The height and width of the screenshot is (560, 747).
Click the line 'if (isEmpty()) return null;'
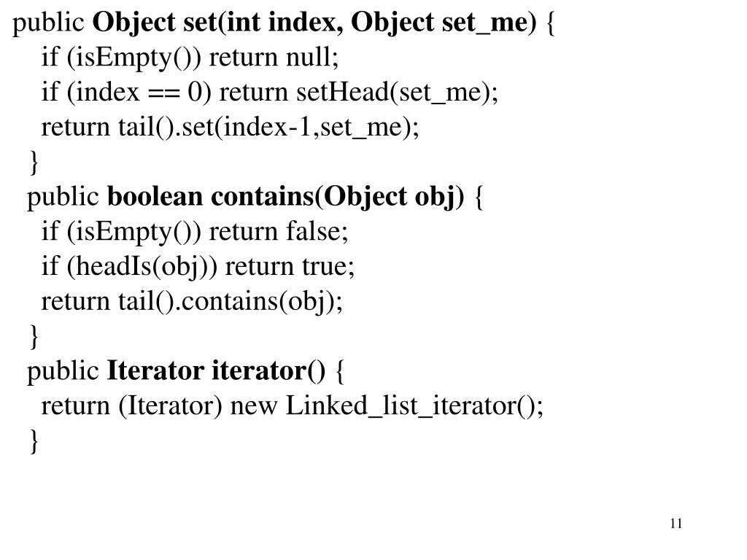pyautogui.click(x=190, y=58)
